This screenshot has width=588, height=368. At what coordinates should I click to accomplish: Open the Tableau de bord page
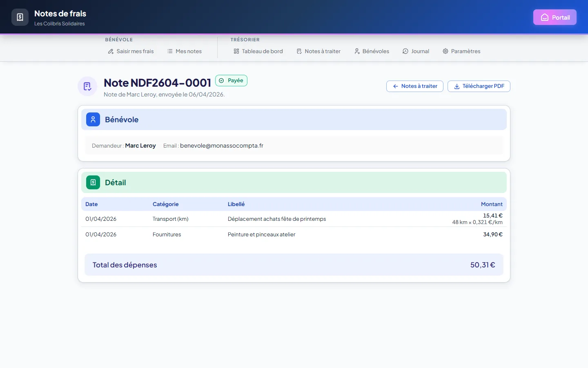click(x=258, y=51)
